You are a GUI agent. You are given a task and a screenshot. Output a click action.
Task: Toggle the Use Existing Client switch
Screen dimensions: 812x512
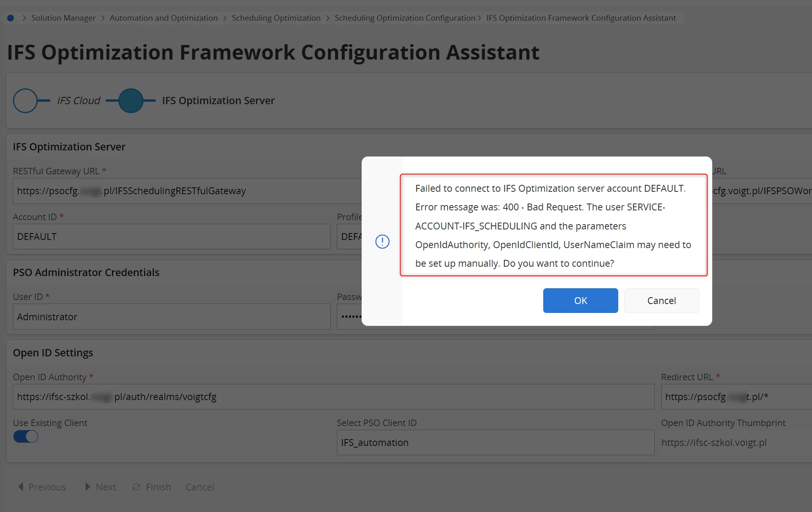tap(26, 436)
